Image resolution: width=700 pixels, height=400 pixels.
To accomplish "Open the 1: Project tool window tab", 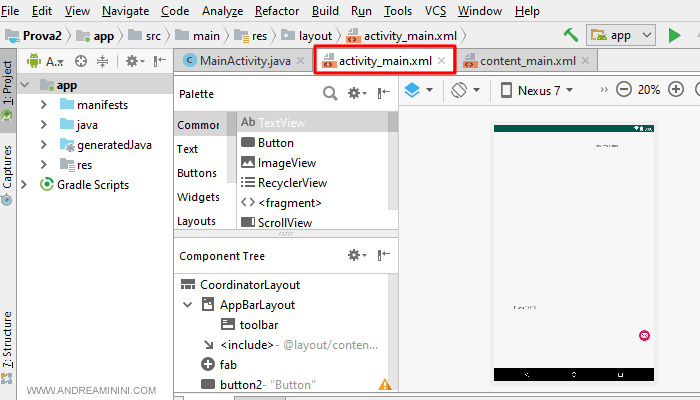I will (x=8, y=91).
